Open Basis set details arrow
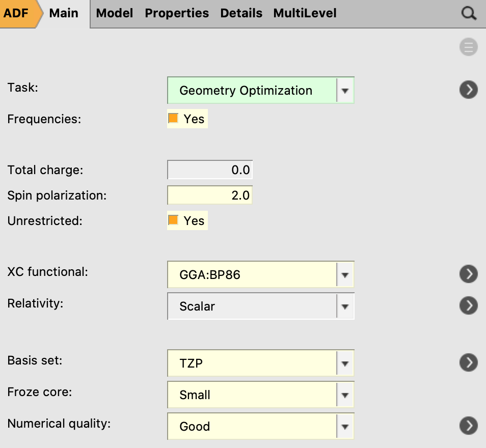 click(x=468, y=362)
